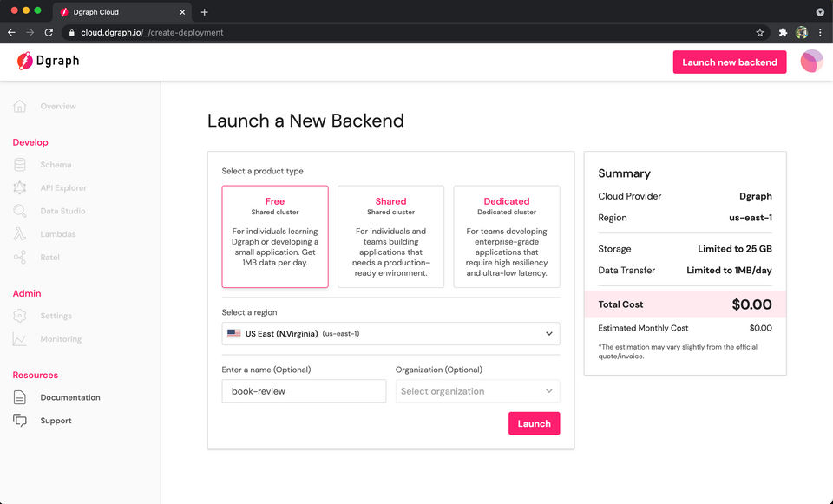
Task: Open the tab search arrow in title bar
Action: [x=820, y=11]
